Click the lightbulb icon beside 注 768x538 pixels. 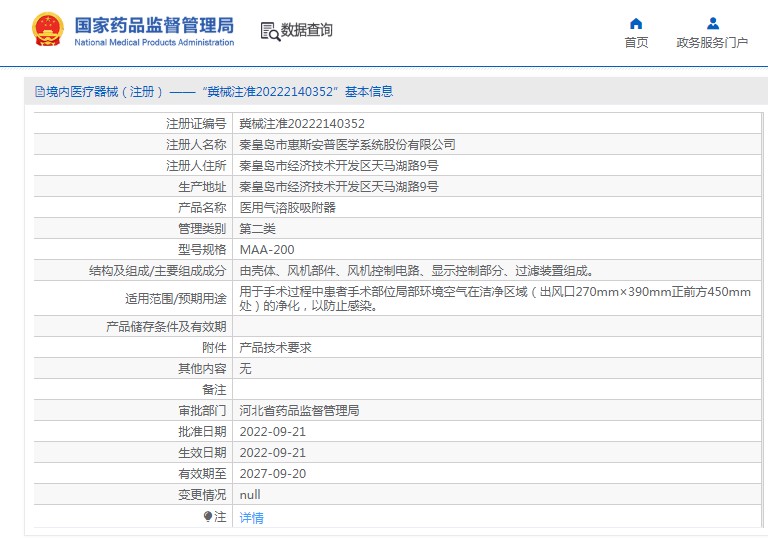[208, 516]
